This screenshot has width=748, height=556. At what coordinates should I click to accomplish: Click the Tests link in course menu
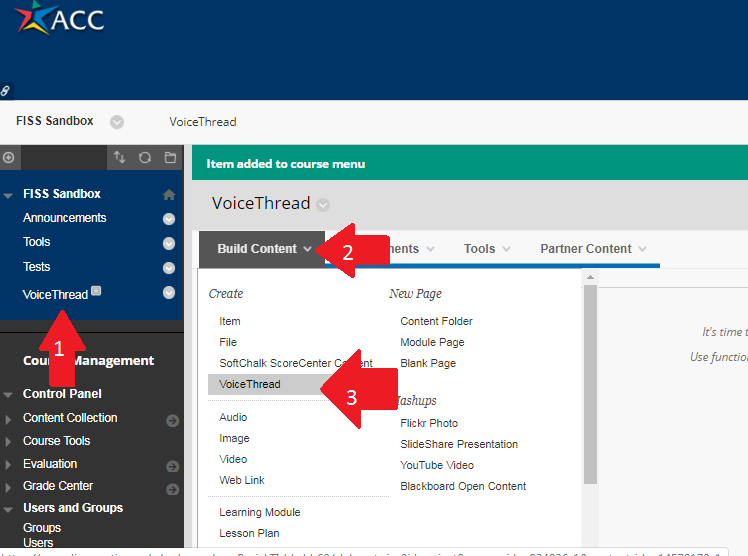(36, 267)
